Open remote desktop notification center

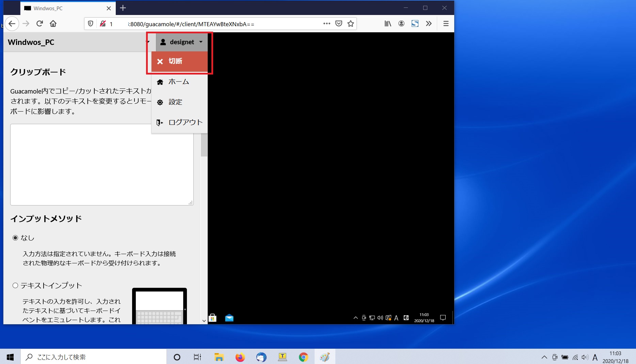[443, 318]
